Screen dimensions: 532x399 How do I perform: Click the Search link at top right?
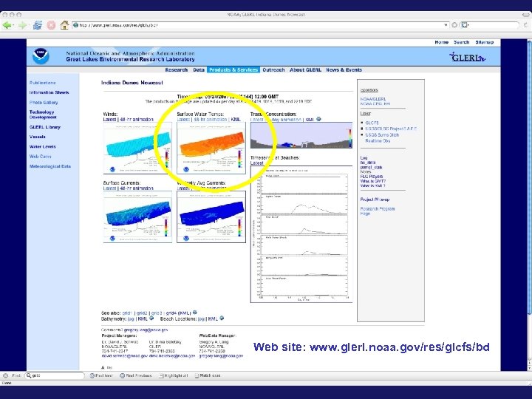(x=461, y=42)
